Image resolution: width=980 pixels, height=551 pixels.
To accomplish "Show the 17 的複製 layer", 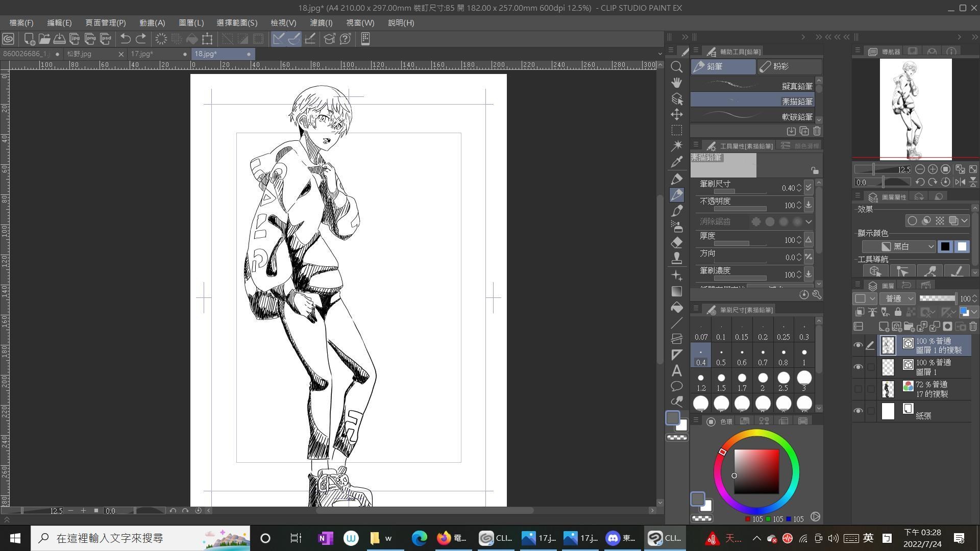I will click(858, 389).
